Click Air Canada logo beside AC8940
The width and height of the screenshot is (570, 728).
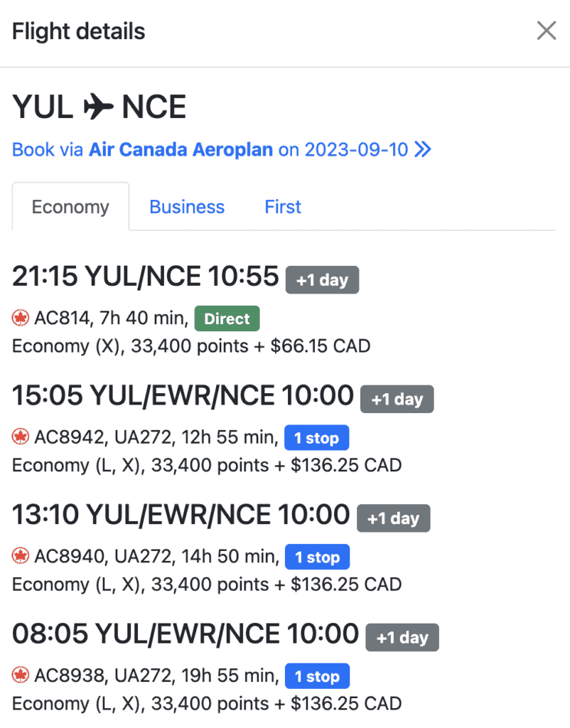[21, 557]
